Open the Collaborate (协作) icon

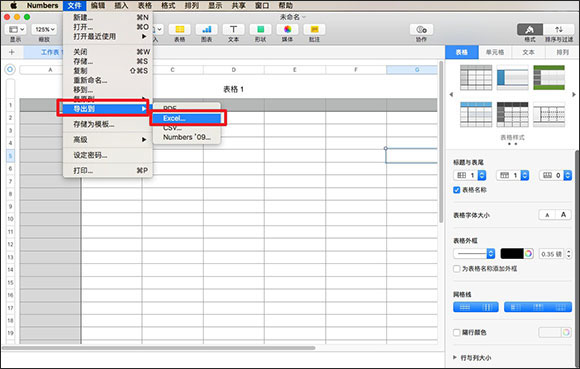(x=421, y=30)
